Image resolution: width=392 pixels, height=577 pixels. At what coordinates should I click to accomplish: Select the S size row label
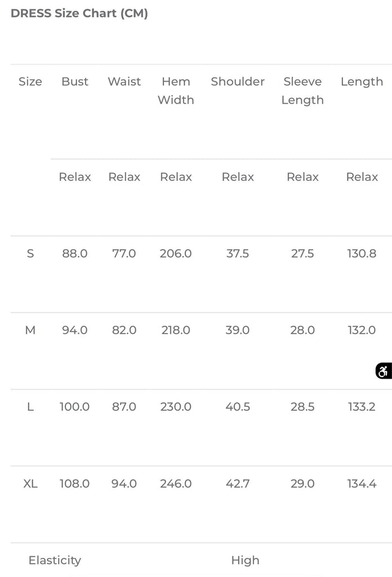coord(30,254)
